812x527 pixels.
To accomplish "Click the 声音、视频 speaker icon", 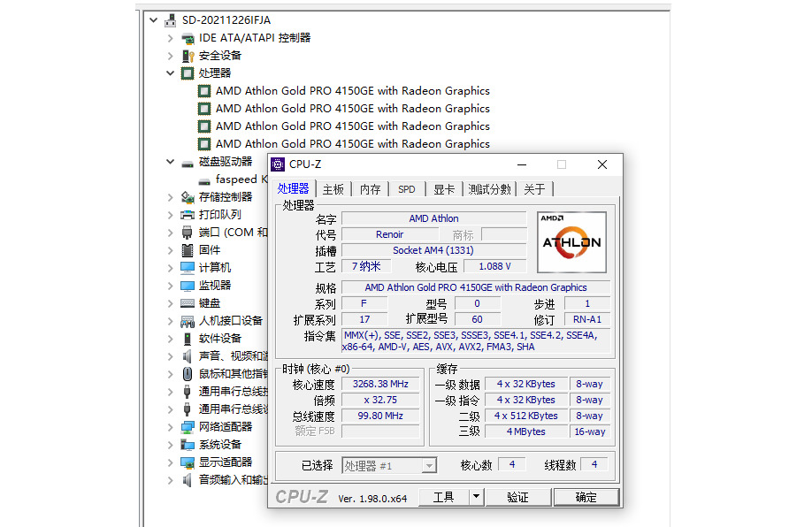I will click(x=188, y=356).
